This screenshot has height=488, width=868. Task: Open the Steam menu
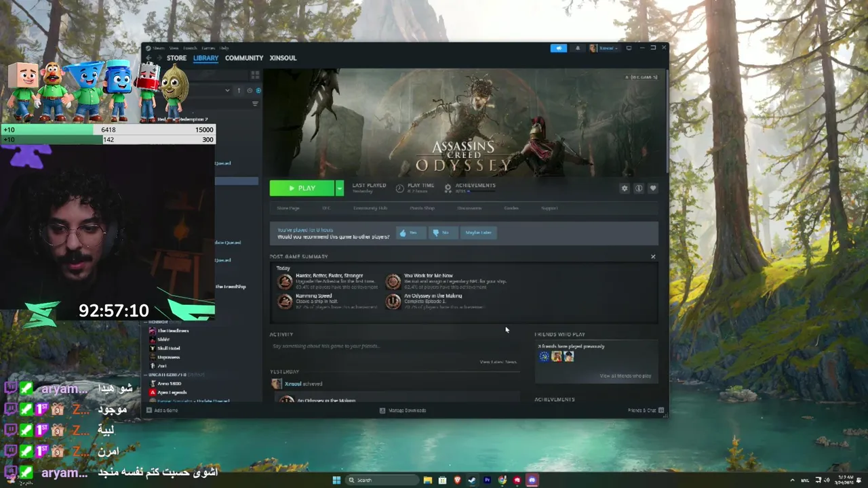[159, 48]
